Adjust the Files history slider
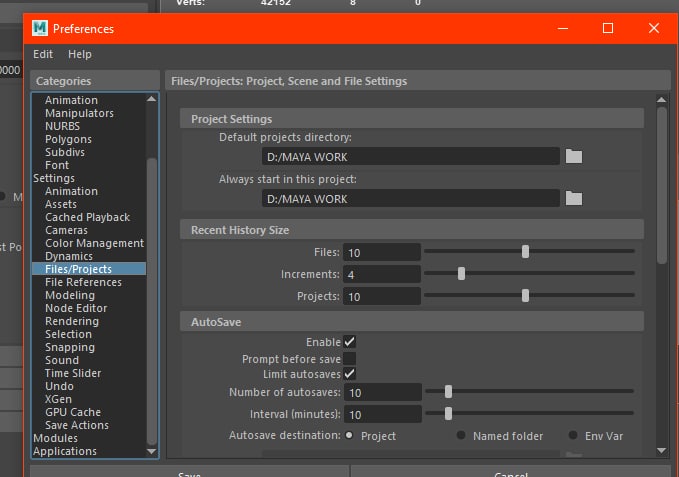 point(525,251)
